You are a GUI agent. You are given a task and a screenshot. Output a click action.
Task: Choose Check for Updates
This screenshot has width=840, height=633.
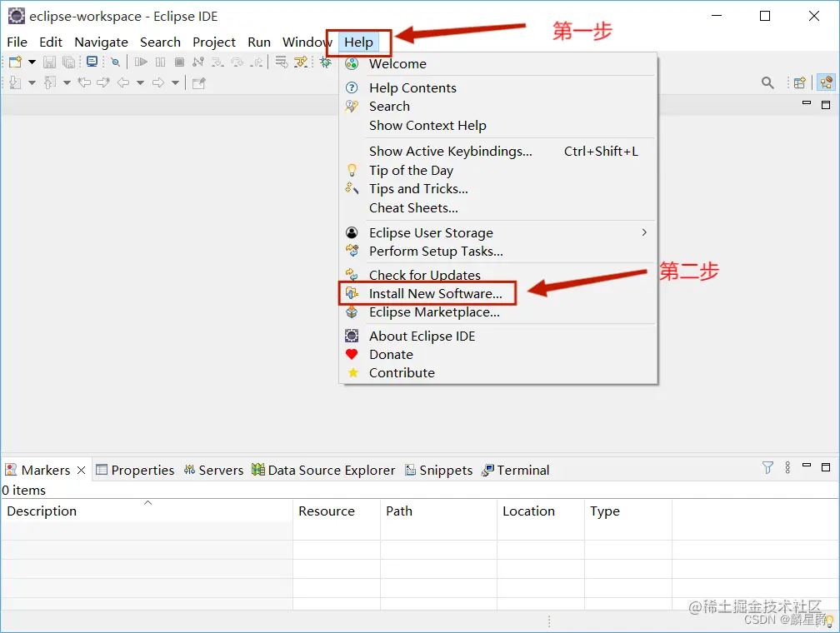click(x=498, y=275)
